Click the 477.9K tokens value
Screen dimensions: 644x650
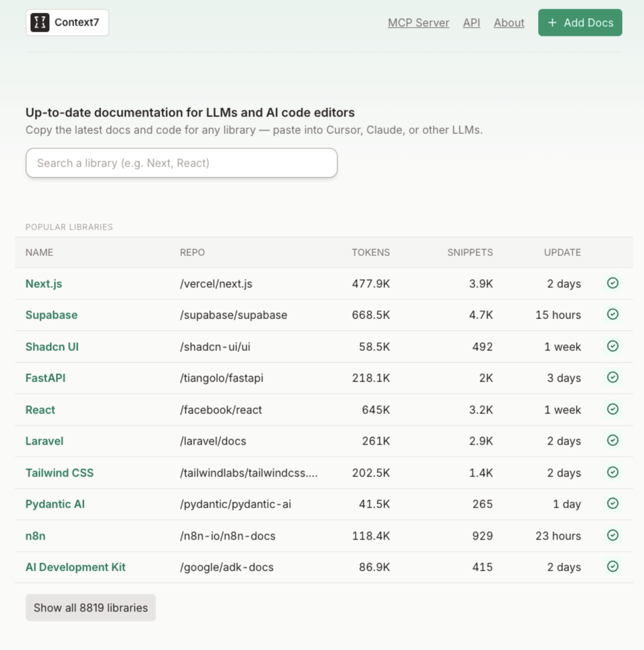pos(371,283)
